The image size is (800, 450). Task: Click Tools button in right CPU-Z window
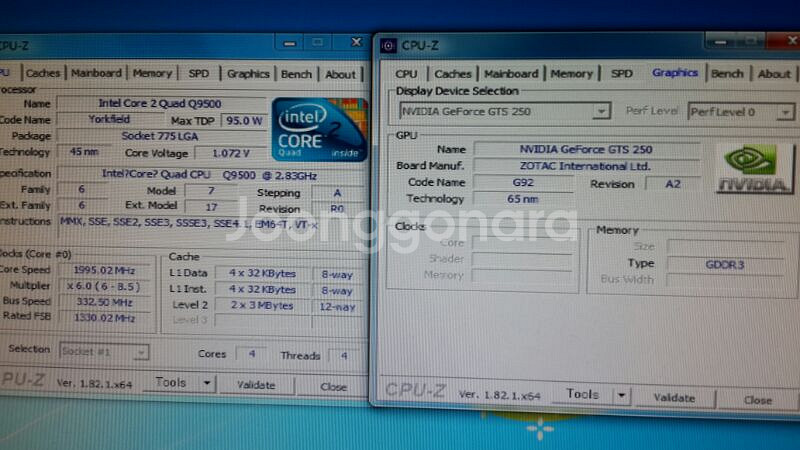(x=582, y=394)
